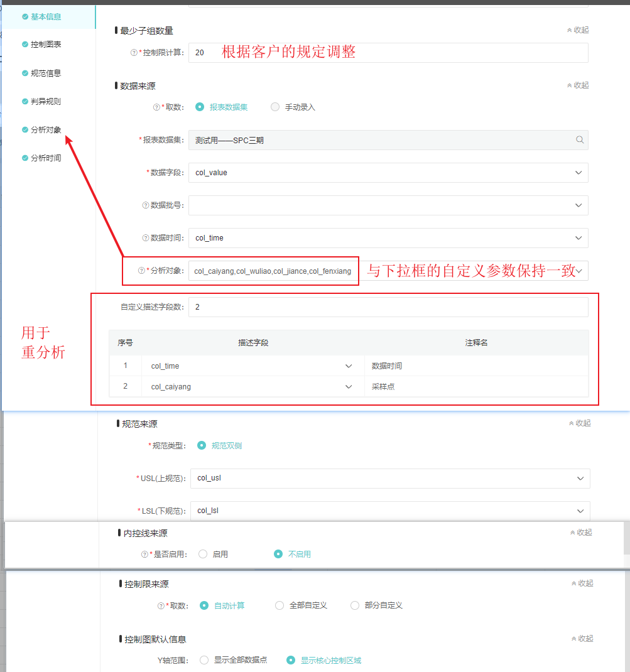Image resolution: width=630 pixels, height=672 pixels.
Task: Click check icon next to 判异规则
Action: (x=25, y=102)
